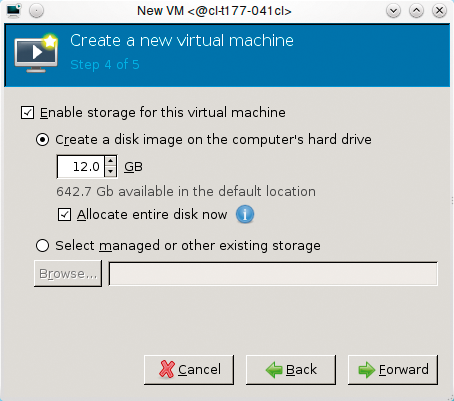Click the existing storage path field
The height and width of the screenshot is (401, 454).
point(273,274)
